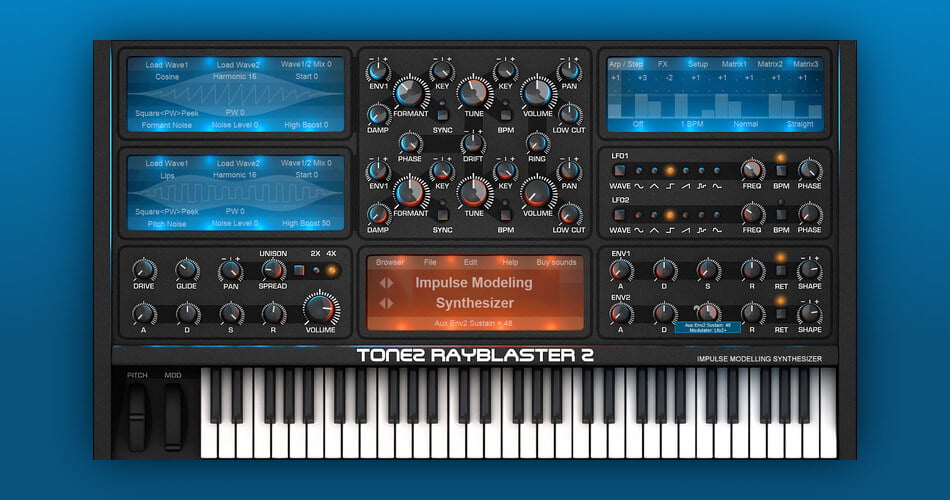This screenshot has height=500, width=950.
Task: Toggle the first oscillator BPM button
Action: click(x=505, y=115)
